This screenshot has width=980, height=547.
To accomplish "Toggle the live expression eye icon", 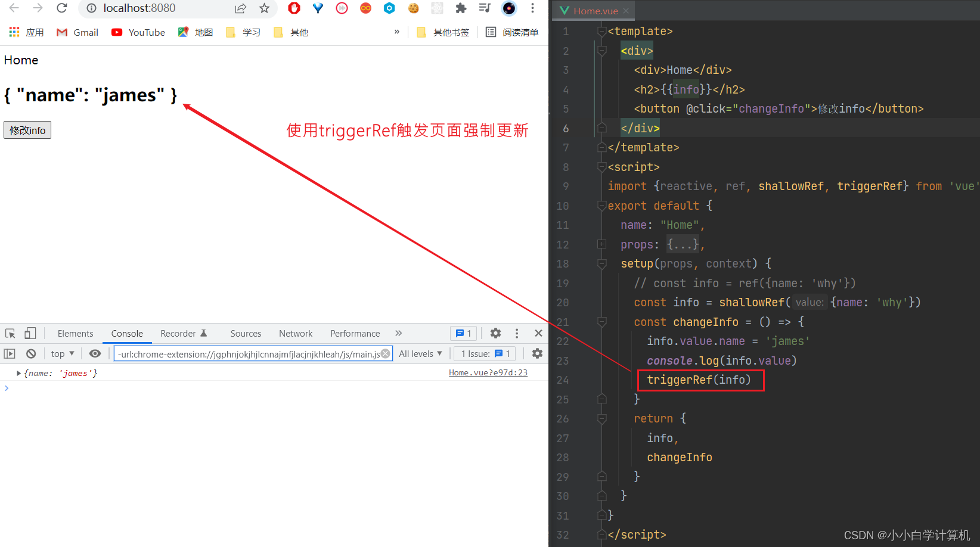I will pos(95,353).
